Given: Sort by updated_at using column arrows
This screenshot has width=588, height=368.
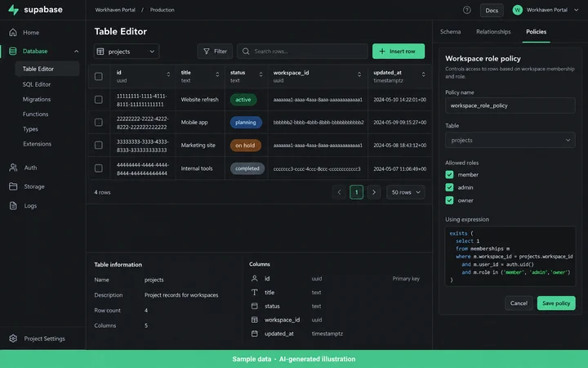Looking at the screenshot, I should [x=423, y=74].
